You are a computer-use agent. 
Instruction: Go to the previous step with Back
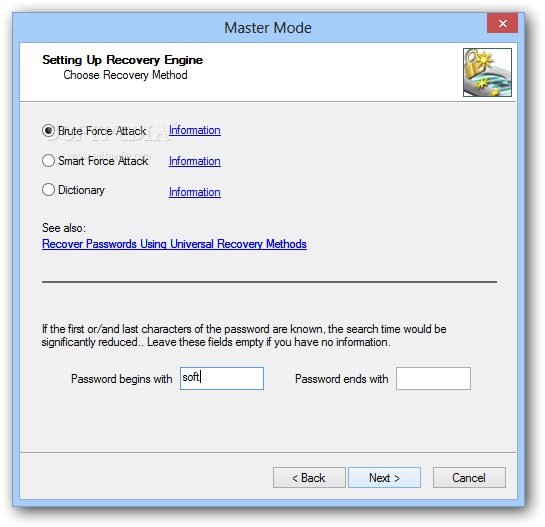(309, 478)
